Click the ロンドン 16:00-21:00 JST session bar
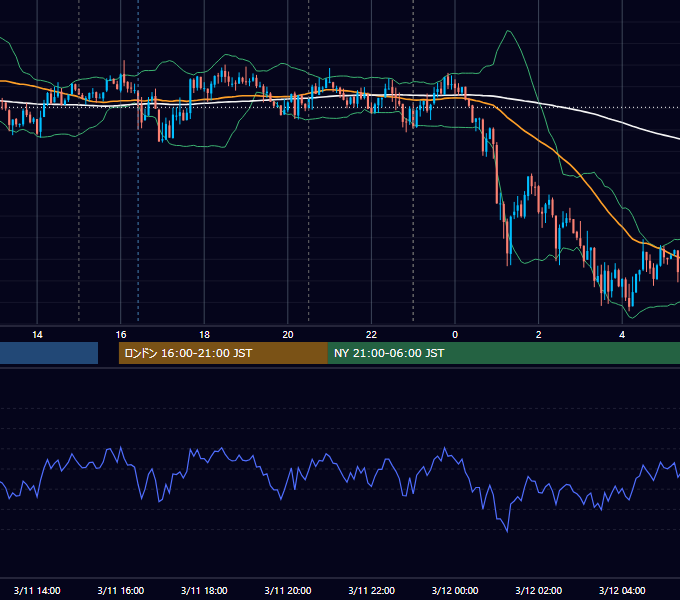Image resolution: width=680 pixels, height=600 pixels. click(223, 353)
